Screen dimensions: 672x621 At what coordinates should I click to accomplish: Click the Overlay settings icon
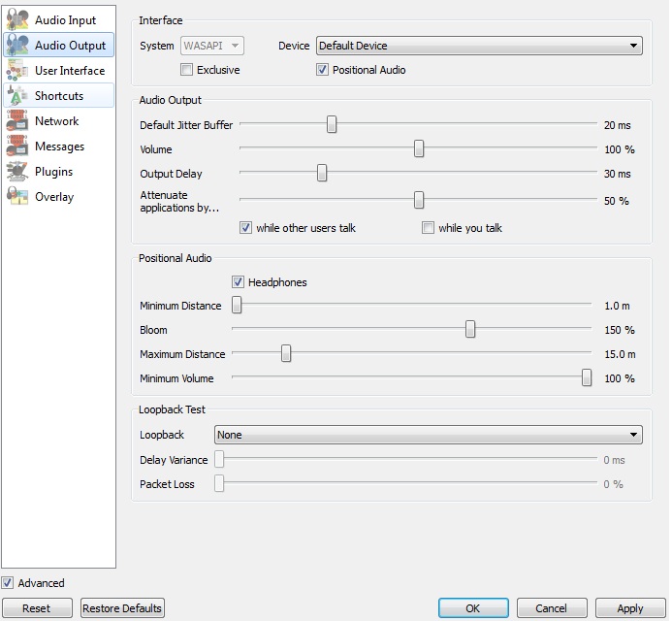point(17,197)
